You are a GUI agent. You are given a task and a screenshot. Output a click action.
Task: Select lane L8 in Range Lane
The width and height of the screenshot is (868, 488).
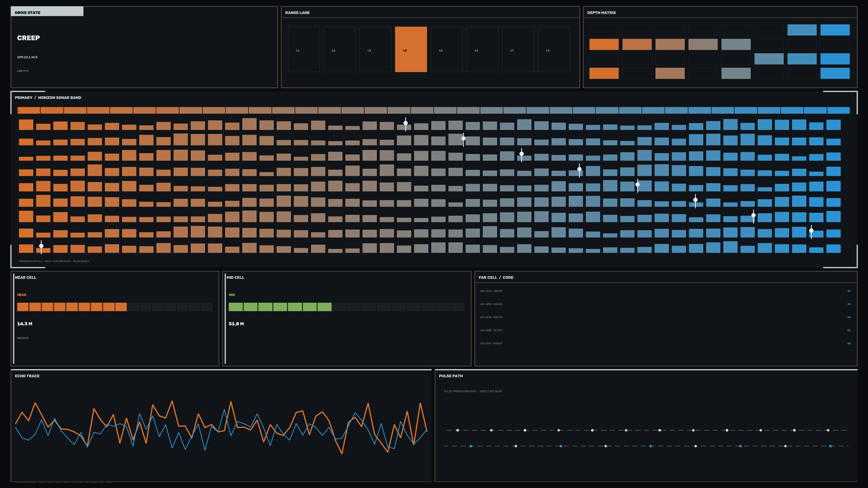click(x=554, y=49)
